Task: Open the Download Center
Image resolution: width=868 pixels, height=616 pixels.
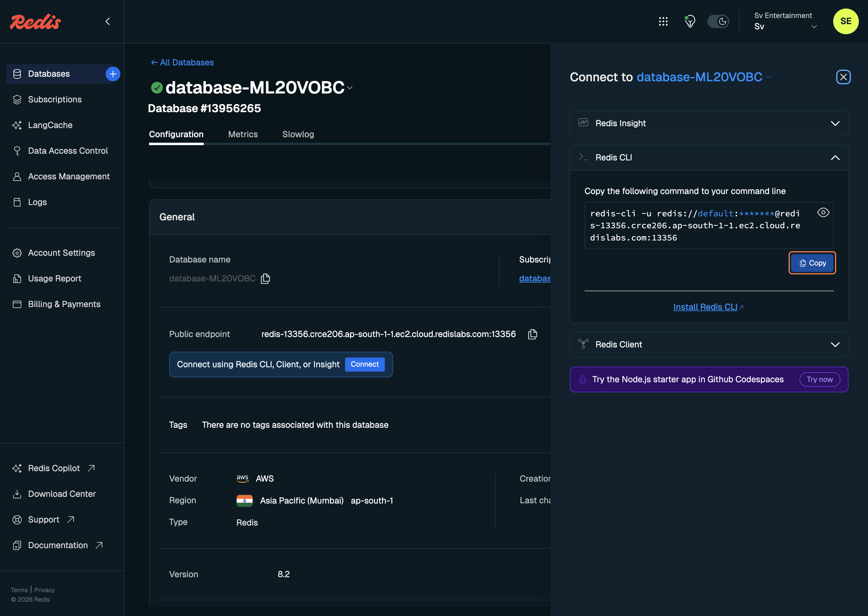Action: [x=62, y=493]
